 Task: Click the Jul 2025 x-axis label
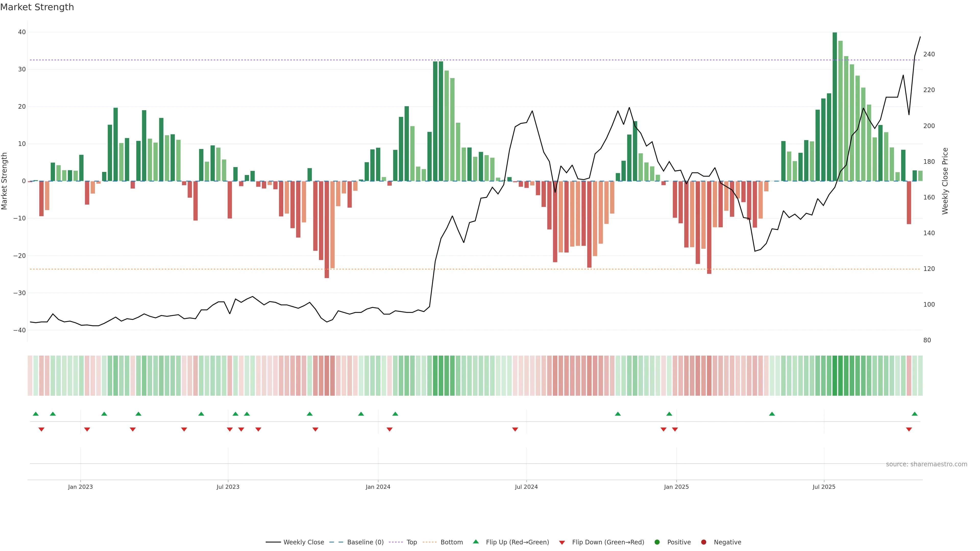click(x=824, y=487)
